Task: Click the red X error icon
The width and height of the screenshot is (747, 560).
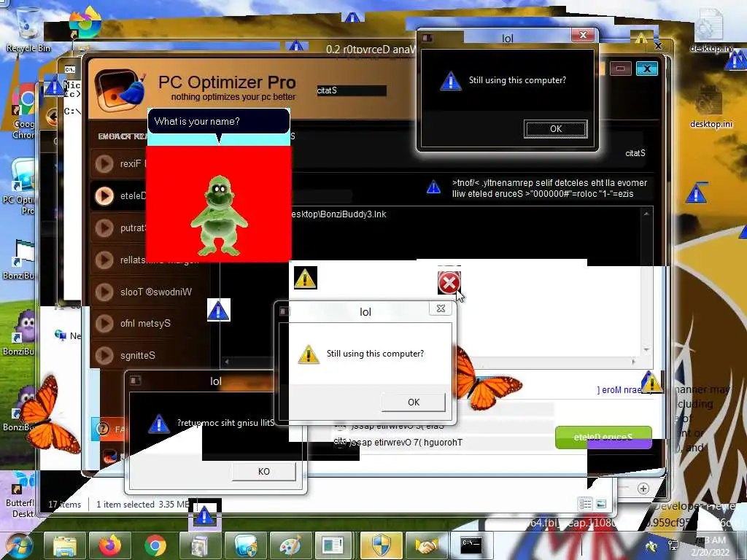Action: click(449, 283)
